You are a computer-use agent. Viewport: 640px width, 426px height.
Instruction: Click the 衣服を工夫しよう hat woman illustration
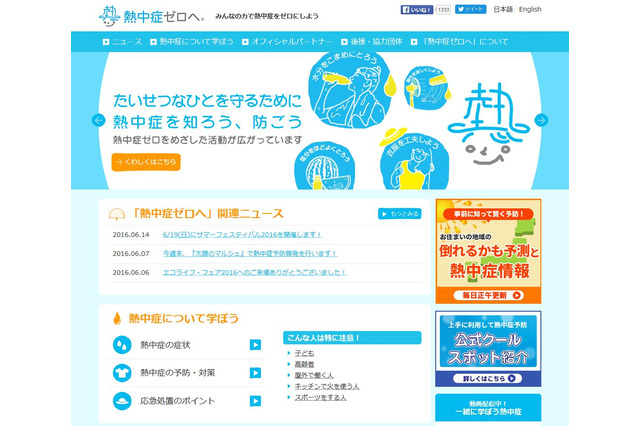[414, 160]
